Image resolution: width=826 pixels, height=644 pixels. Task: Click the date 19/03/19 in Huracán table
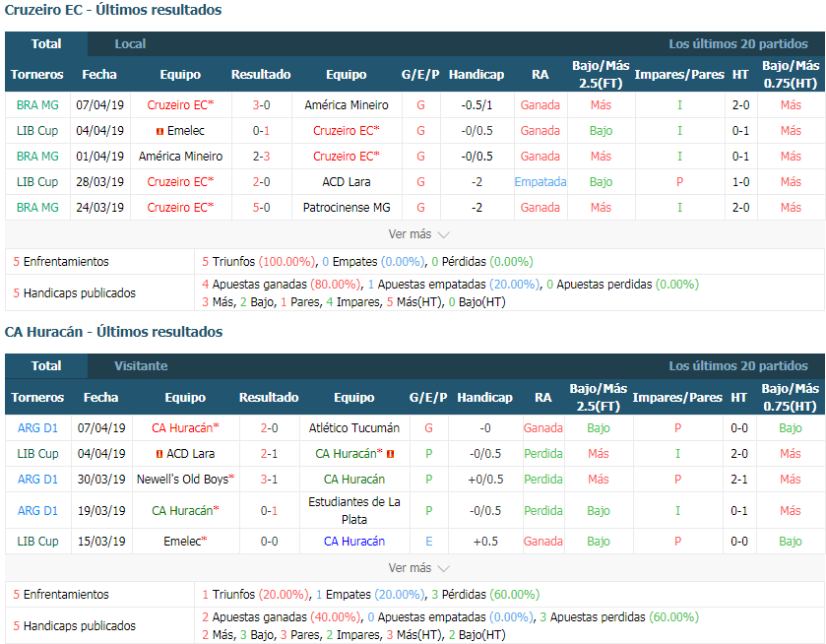point(101,511)
